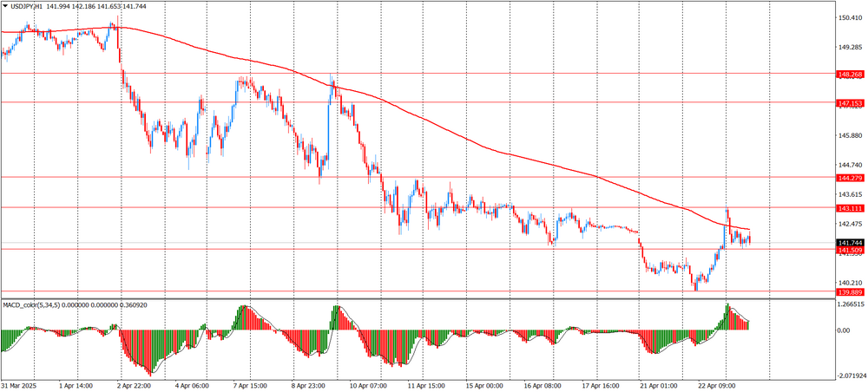Select the 141.509 red price label

coord(850,251)
